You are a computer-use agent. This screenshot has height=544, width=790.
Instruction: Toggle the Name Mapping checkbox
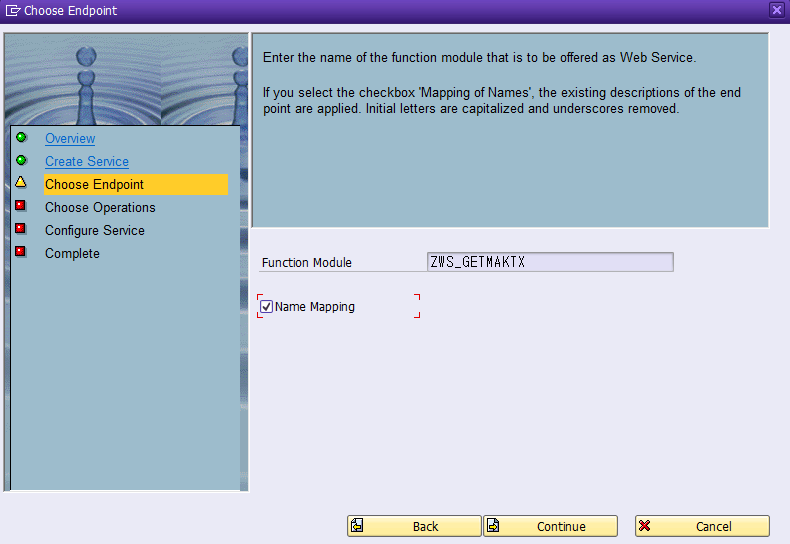pyautogui.click(x=266, y=307)
